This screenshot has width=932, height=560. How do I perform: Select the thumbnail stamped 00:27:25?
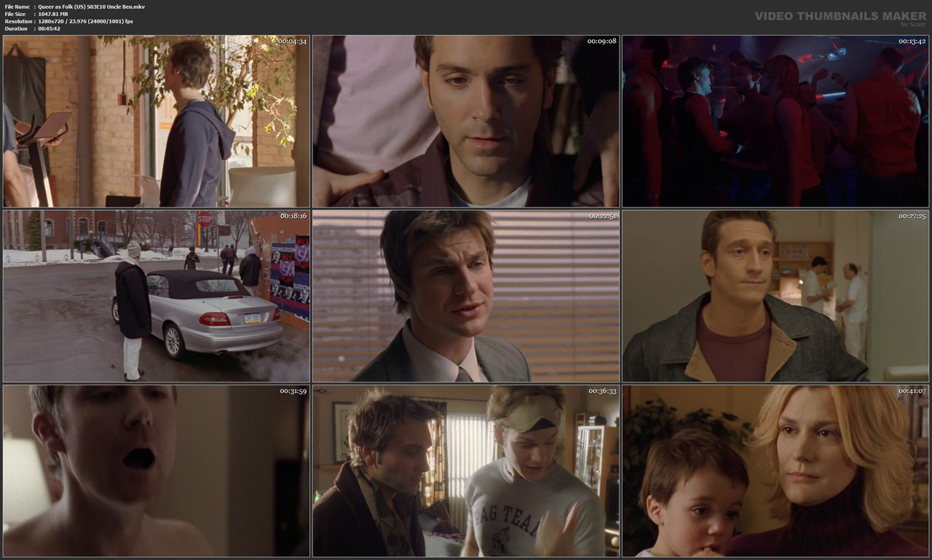[775, 296]
